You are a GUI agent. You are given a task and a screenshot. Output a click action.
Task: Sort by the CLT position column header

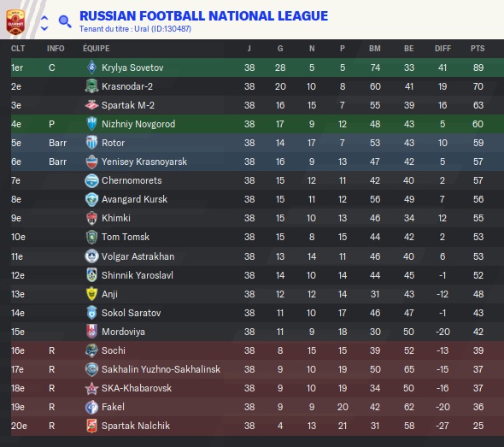[x=18, y=49]
